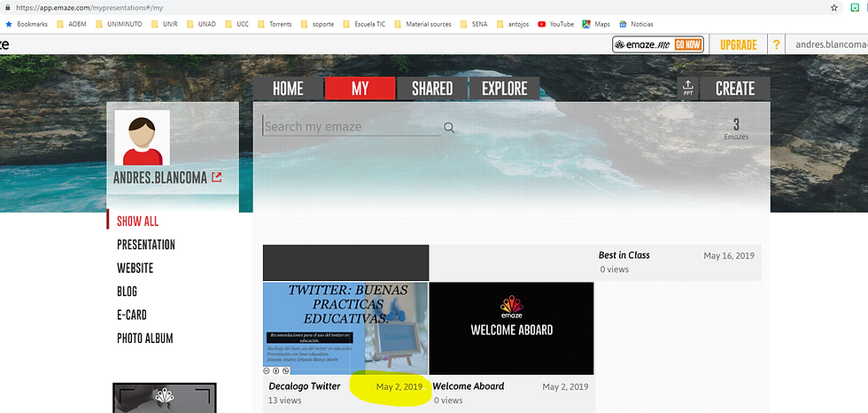Open the UNAD bookmark folder
This screenshot has width=868, height=413.
201,24
